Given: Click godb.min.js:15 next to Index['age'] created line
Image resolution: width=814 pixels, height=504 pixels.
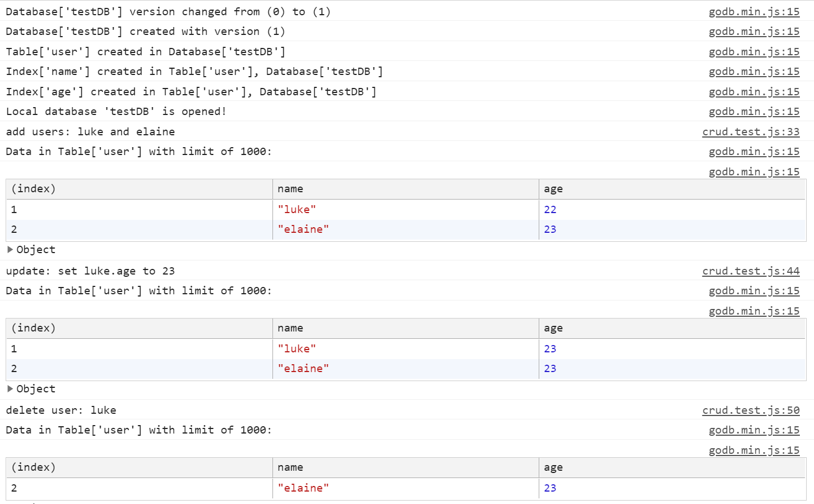Looking at the screenshot, I should coord(754,91).
